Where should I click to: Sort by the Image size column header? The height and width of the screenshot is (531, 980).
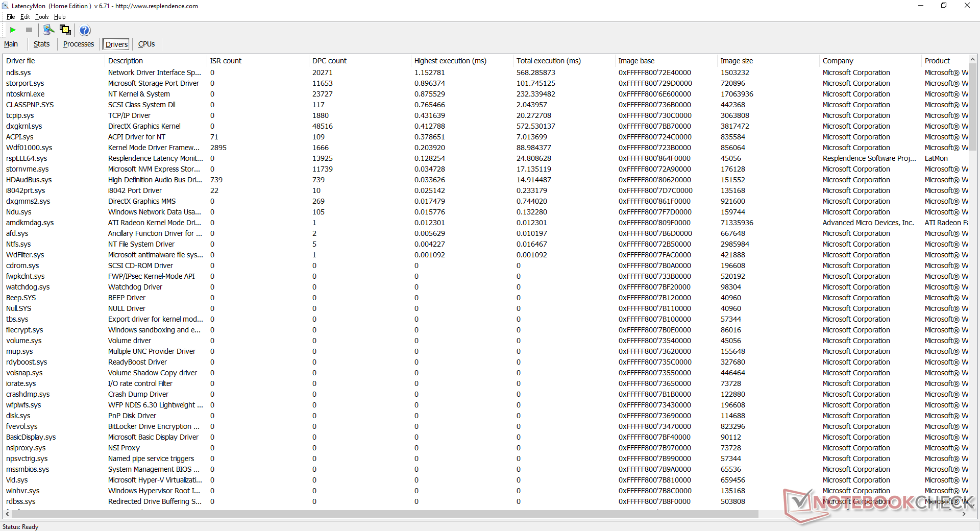click(768, 61)
